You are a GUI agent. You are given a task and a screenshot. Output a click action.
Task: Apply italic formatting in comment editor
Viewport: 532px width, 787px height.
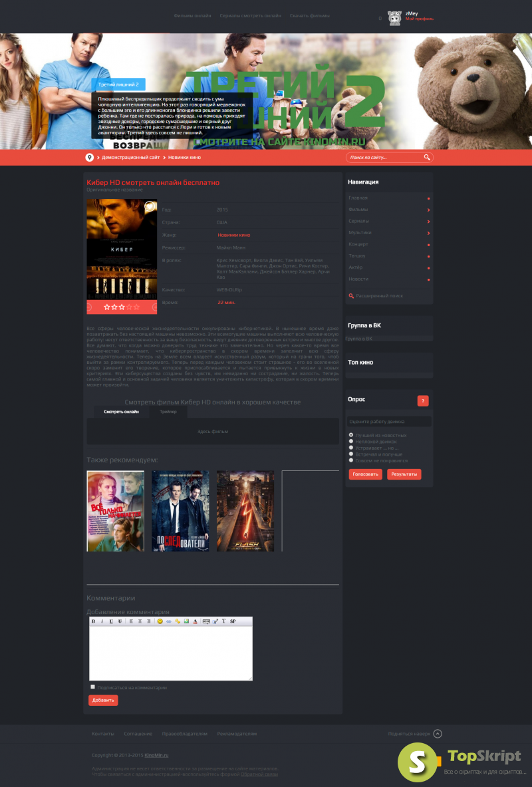tap(102, 621)
